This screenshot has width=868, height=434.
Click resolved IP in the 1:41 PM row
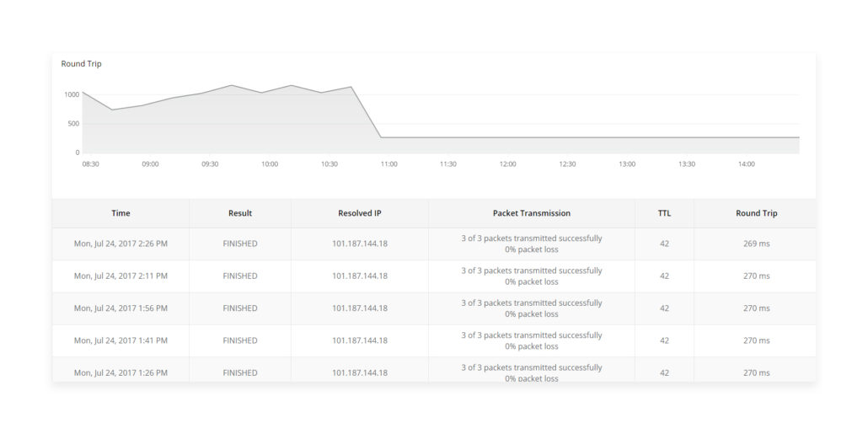360,340
